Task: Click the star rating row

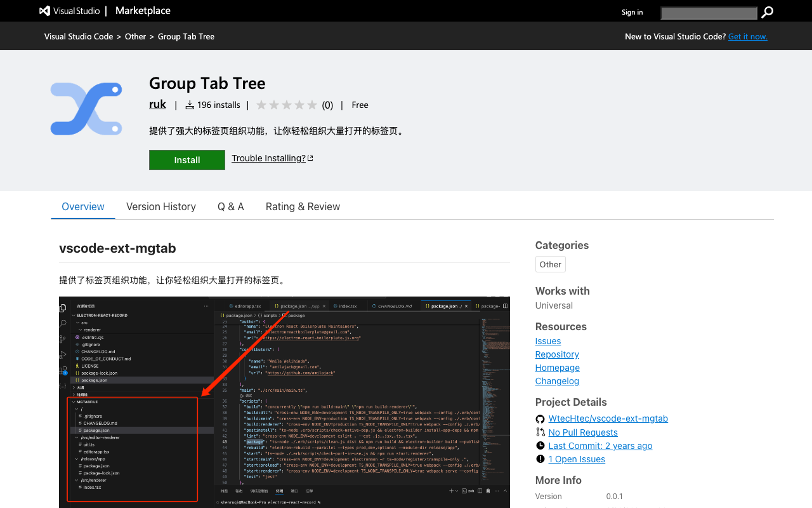Action: (287, 105)
